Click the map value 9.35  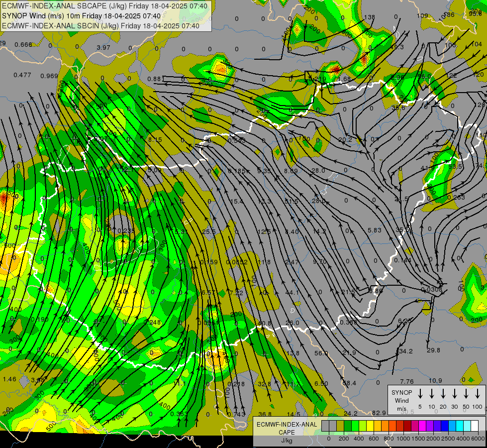click(x=264, y=171)
